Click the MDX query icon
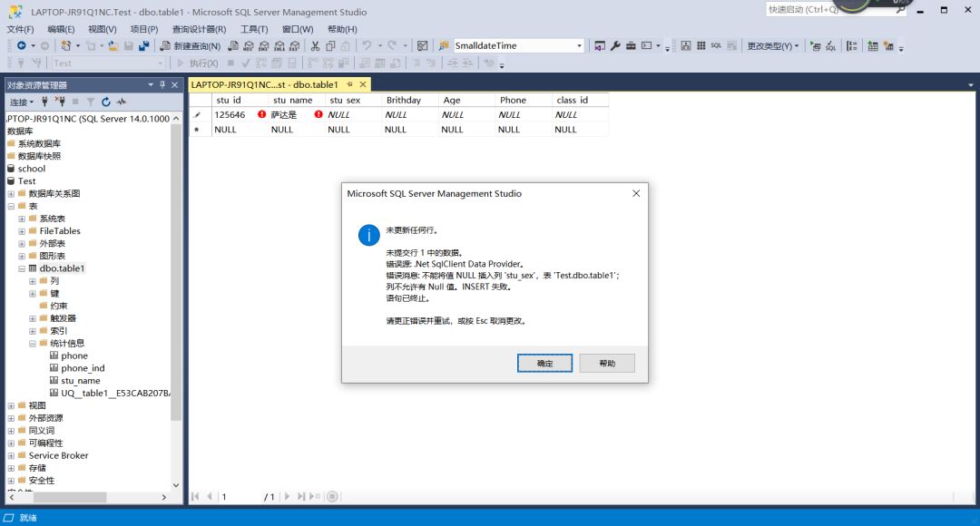980x526 pixels. [x=249, y=45]
